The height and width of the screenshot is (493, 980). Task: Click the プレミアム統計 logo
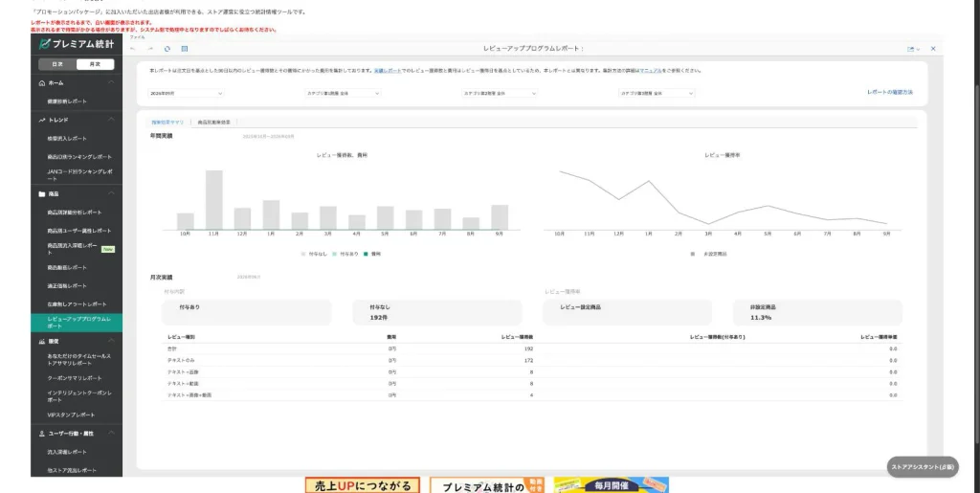[x=77, y=44]
